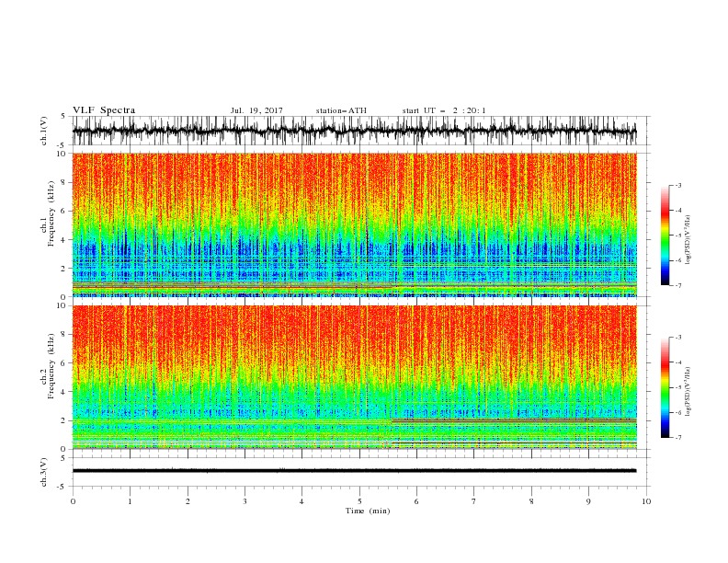Select the date text "Jul. 19, 2017"
728x563 pixels.
pos(256,110)
